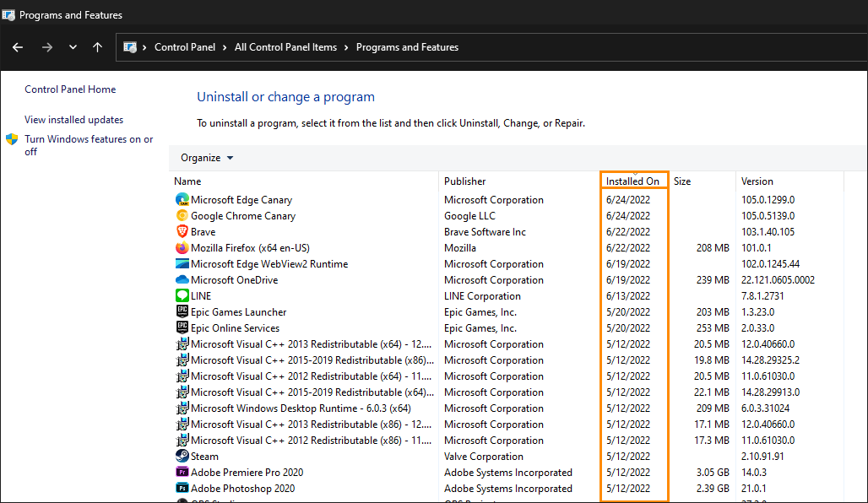Click the Brave Software Inc publisher cell

485,232
